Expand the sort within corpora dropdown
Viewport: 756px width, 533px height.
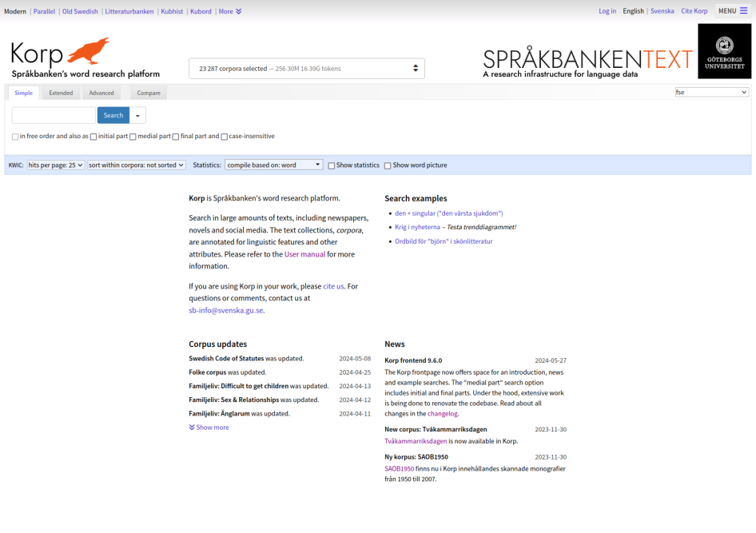pyautogui.click(x=137, y=165)
